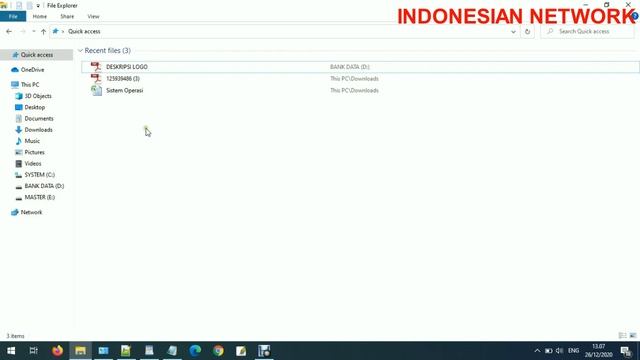This screenshot has width=640, height=360.
Task: Open the Documents folder in sidebar
Action: point(39,118)
